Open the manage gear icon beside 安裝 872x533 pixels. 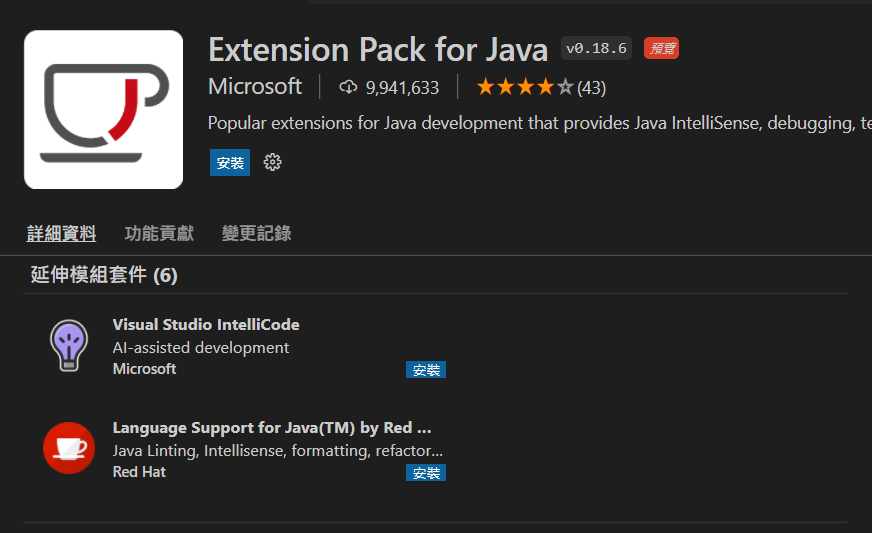click(272, 162)
